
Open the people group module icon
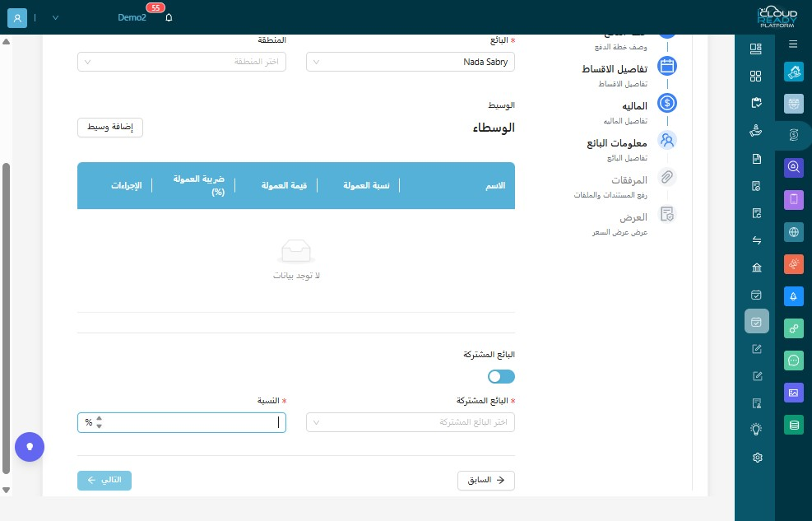[793, 104]
